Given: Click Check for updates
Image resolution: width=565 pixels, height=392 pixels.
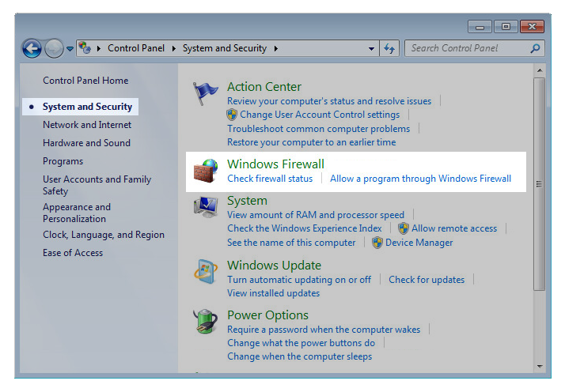Looking at the screenshot, I should pyautogui.click(x=427, y=280).
